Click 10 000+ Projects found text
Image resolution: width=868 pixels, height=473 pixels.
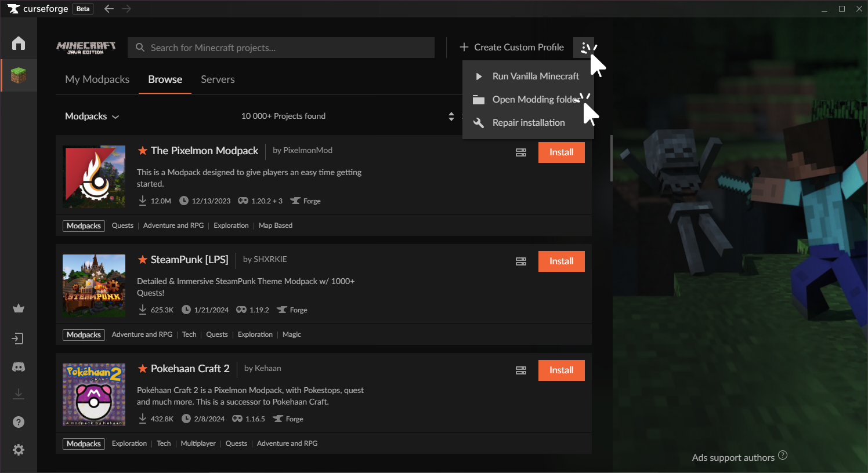tap(283, 116)
